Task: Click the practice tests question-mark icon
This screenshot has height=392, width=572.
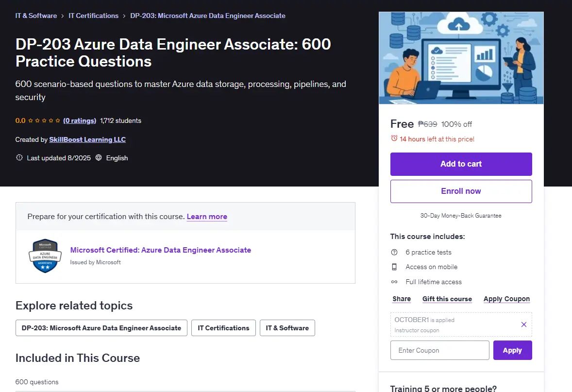Action: (x=394, y=252)
